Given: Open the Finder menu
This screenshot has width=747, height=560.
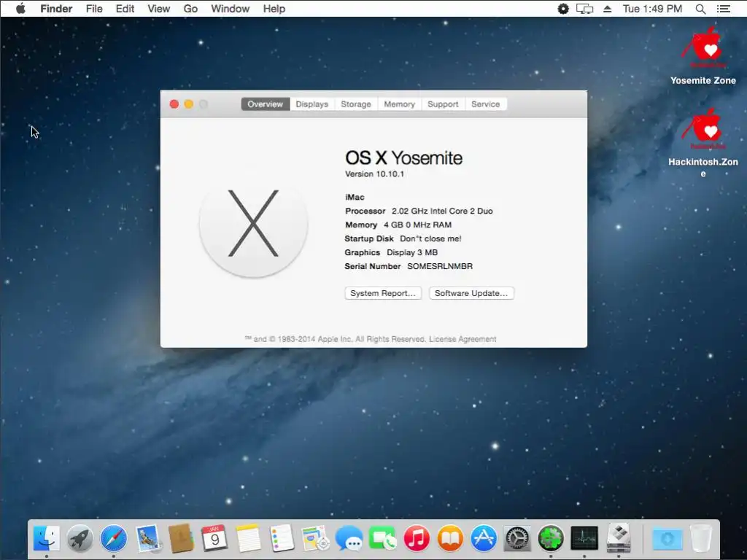Looking at the screenshot, I should (56, 9).
